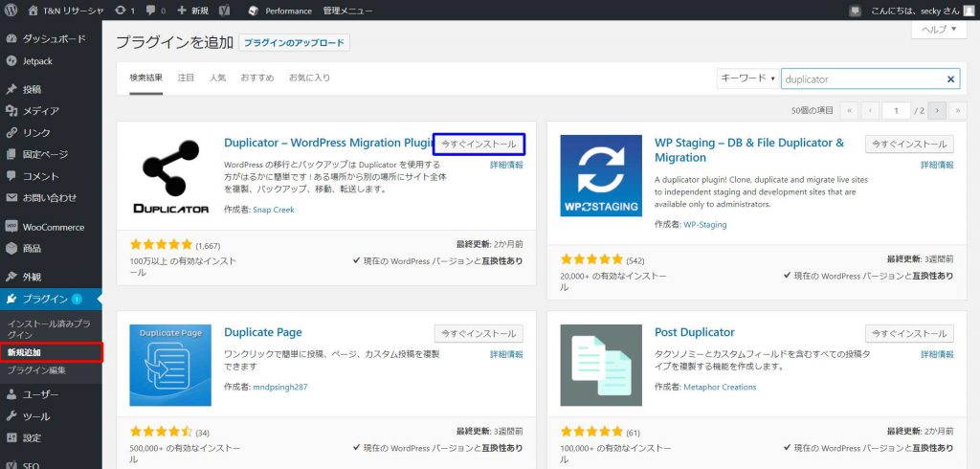Screen dimensions: 980x469
Task: Install Post Duplicator with 今すぐインストール button
Action: coord(909,333)
